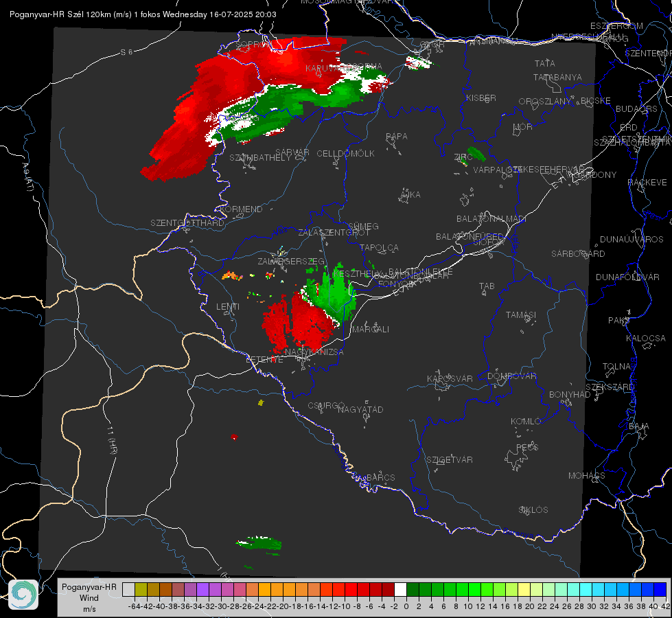Click the BAJA label
Image resolution: width=672 pixels, height=618 pixels.
pos(639,426)
